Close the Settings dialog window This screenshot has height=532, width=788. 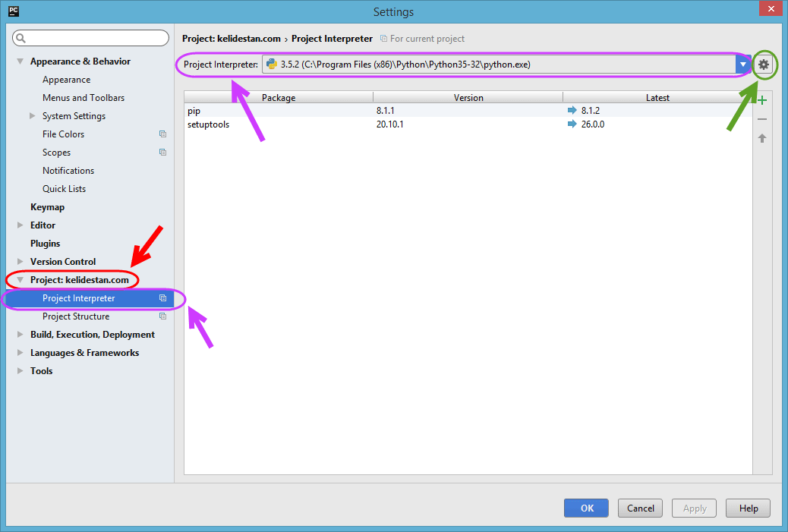(x=771, y=9)
